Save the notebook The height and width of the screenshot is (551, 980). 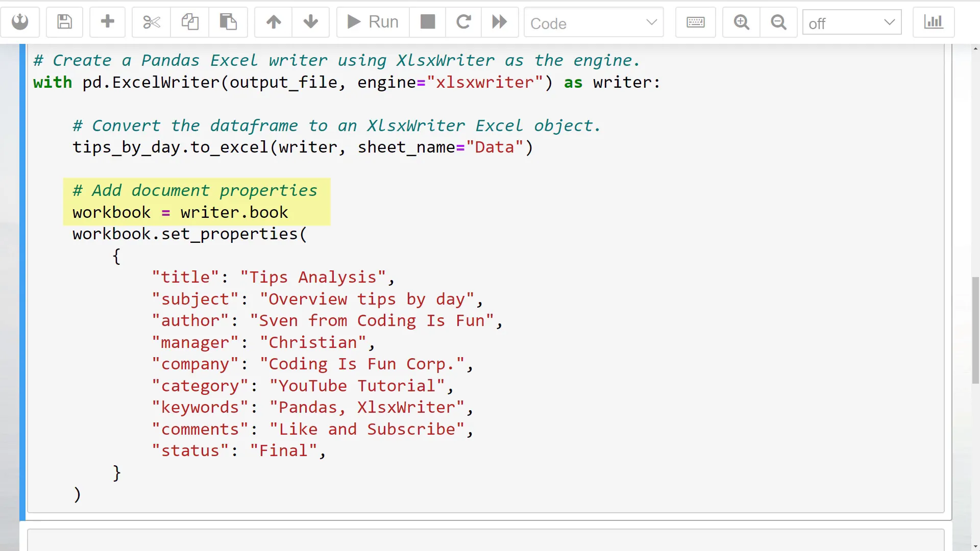[64, 22]
